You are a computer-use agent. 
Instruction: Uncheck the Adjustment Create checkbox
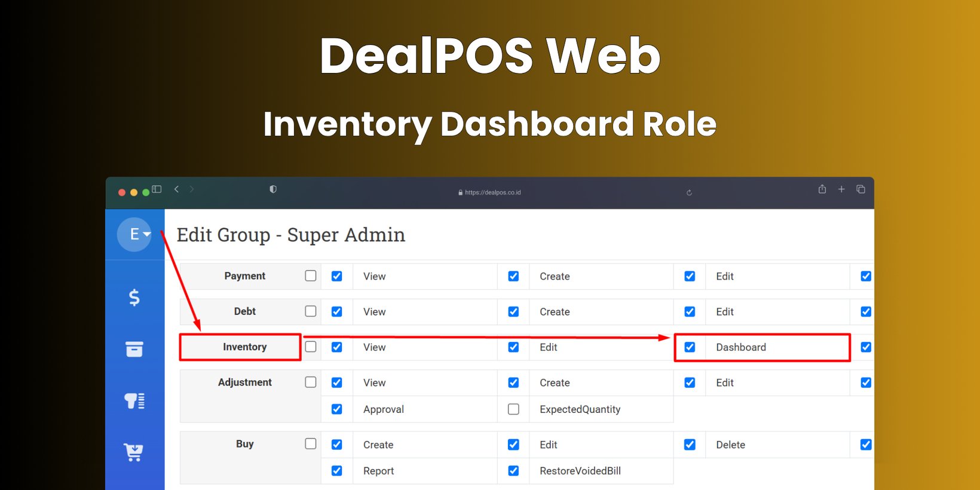pos(513,382)
